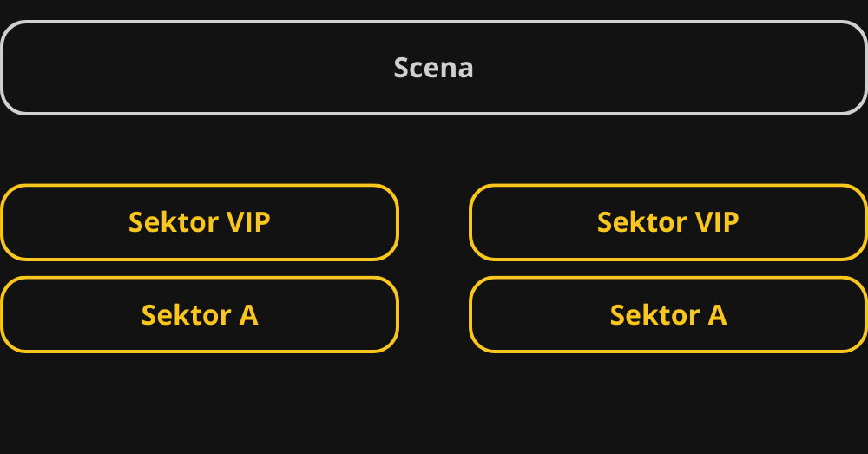The width and height of the screenshot is (868, 454).
Task: Book seats in right Sektor VIP
Action: tap(668, 222)
